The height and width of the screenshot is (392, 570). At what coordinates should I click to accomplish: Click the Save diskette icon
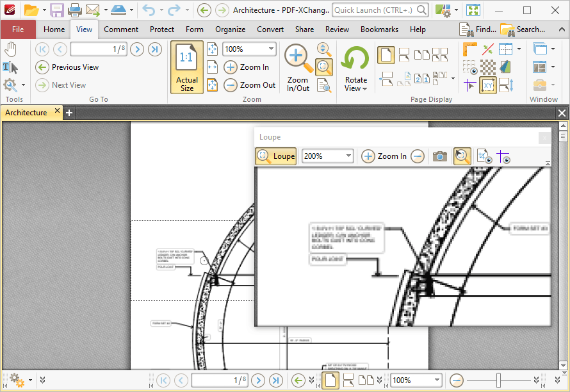57,10
